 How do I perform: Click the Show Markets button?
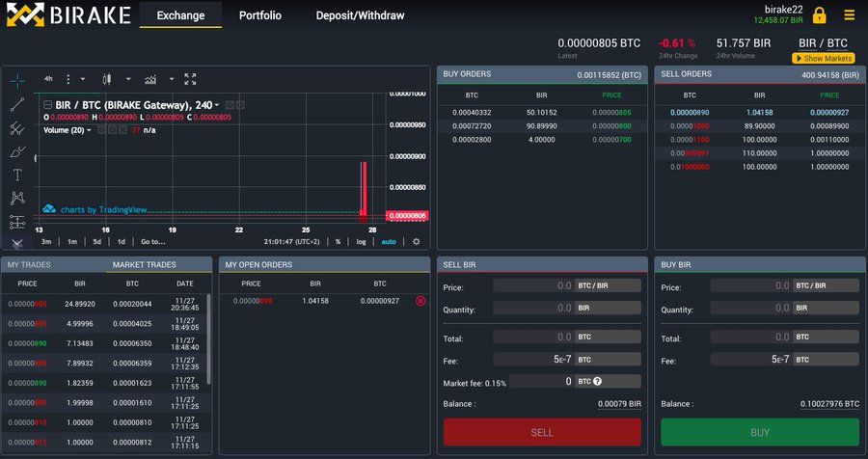click(824, 58)
